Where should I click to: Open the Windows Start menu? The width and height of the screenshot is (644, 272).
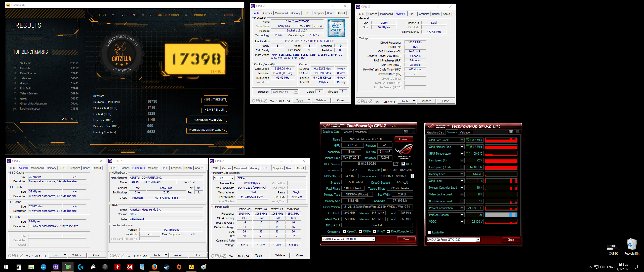(x=6, y=267)
